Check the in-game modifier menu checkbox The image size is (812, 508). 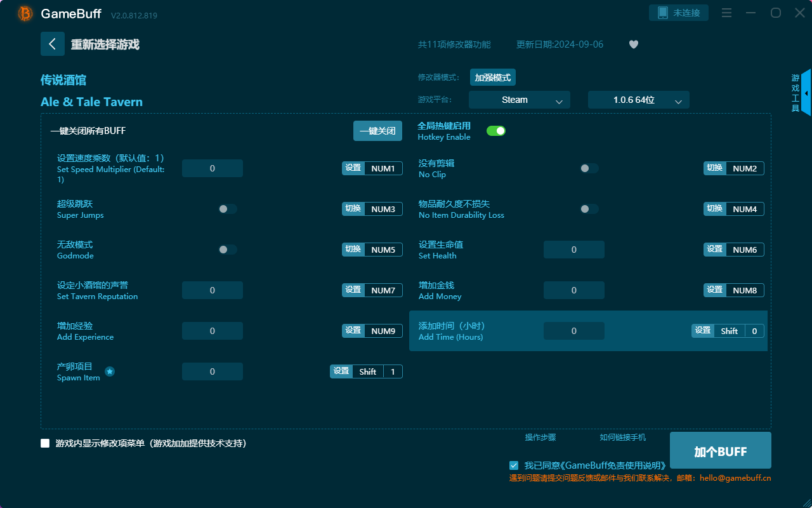[45, 443]
